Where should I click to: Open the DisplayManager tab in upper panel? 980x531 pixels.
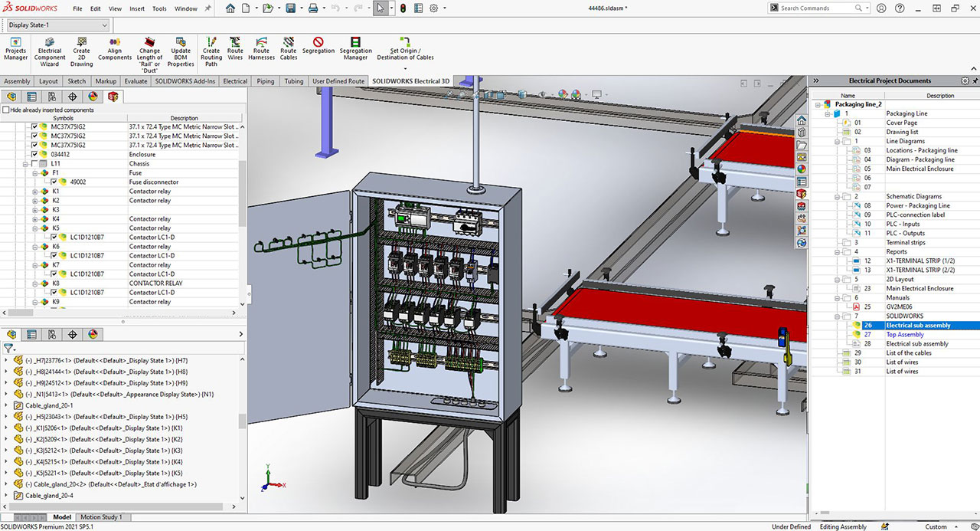pos(93,97)
